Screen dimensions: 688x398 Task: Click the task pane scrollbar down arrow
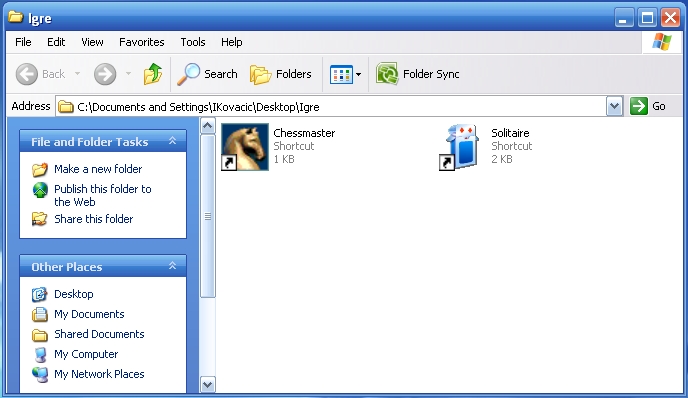tap(208, 385)
